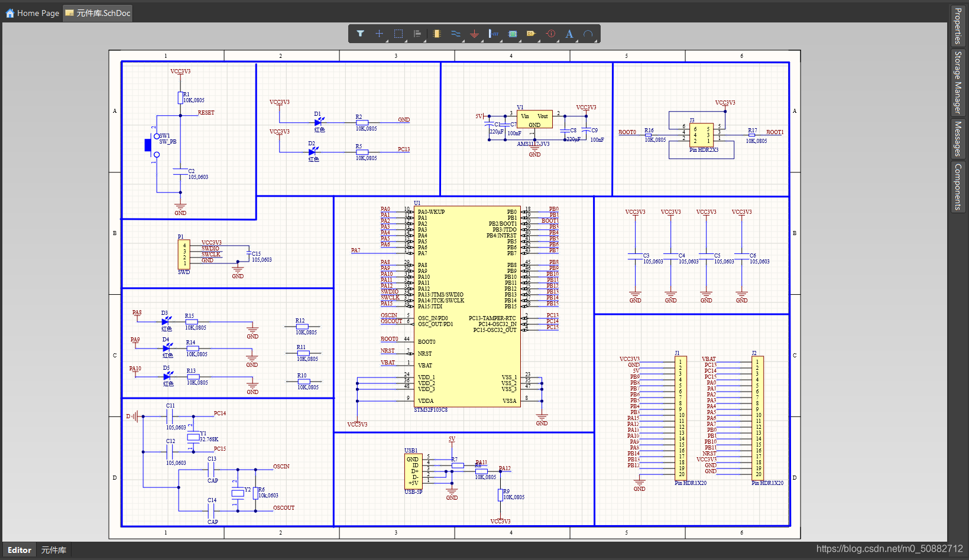
Task: Select the GND power port placement tool
Action: [474, 34]
